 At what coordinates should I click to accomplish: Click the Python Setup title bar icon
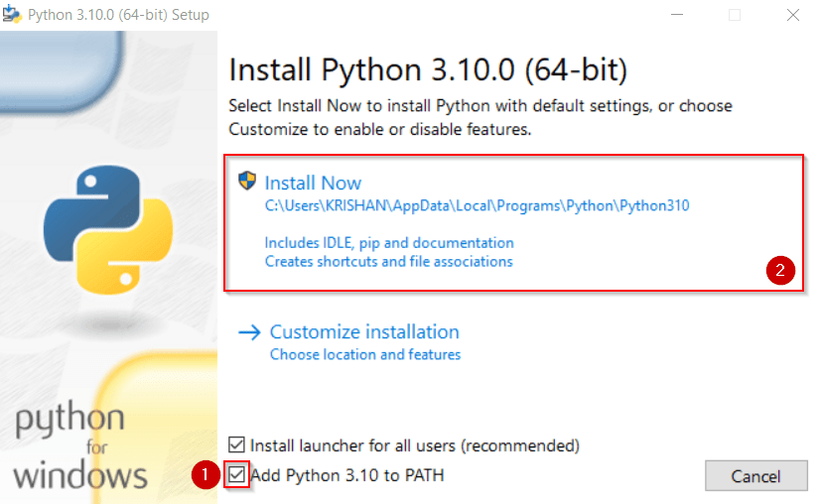coord(12,14)
